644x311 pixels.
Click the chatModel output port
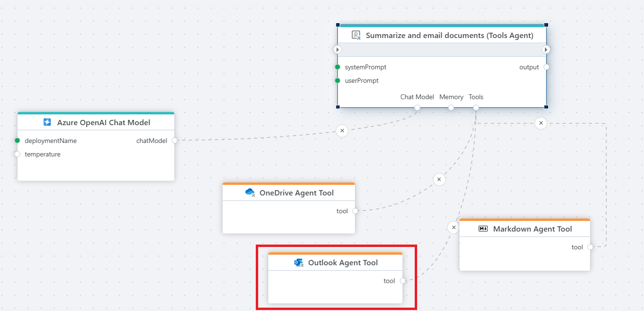point(174,141)
